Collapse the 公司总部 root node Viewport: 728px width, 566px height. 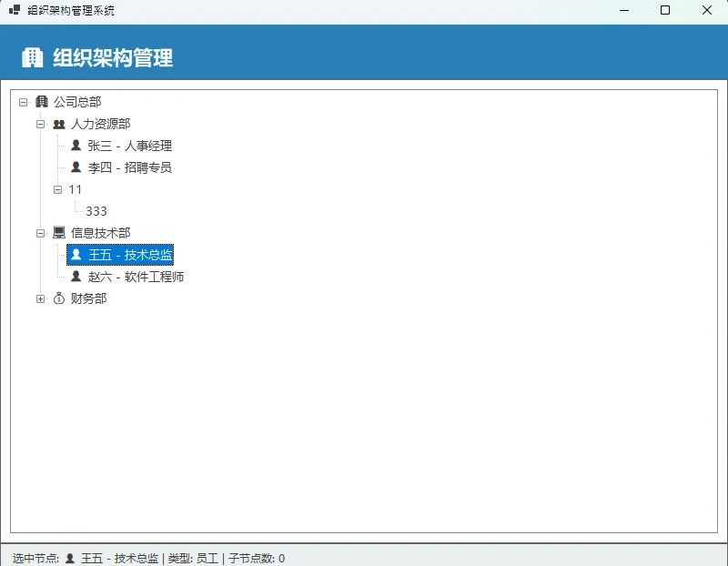(x=24, y=102)
